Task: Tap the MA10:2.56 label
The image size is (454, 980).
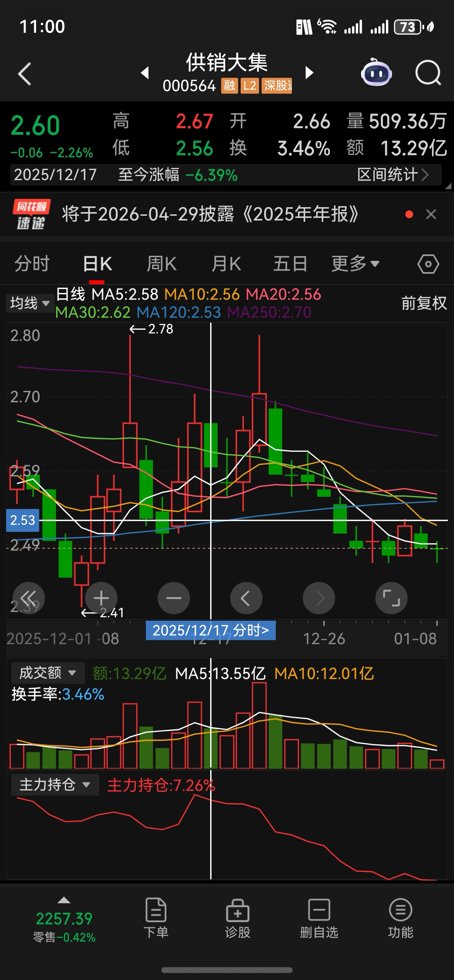Action: pyautogui.click(x=202, y=294)
